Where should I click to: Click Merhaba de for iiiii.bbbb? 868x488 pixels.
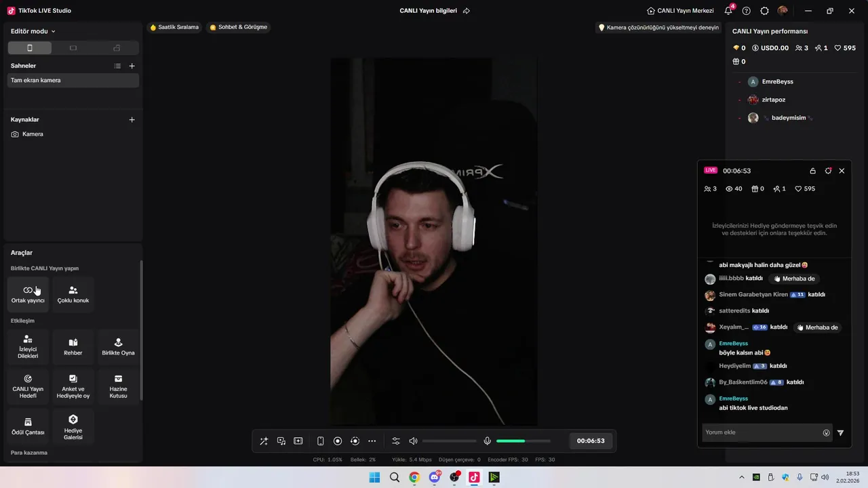pos(794,279)
